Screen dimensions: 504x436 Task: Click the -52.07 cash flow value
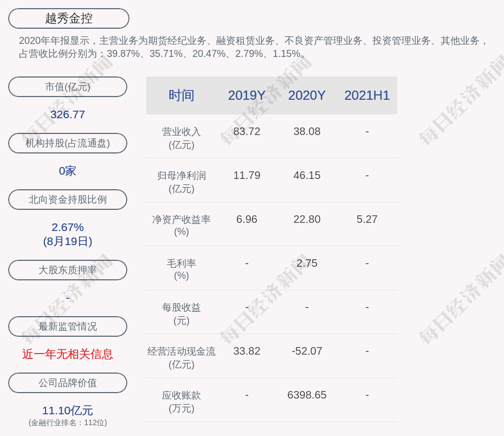pyautogui.click(x=307, y=351)
